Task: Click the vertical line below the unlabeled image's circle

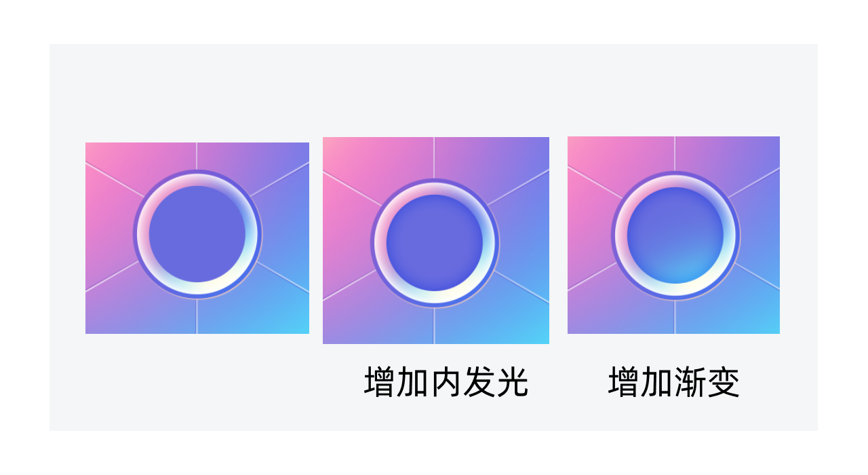Action: [x=197, y=316]
